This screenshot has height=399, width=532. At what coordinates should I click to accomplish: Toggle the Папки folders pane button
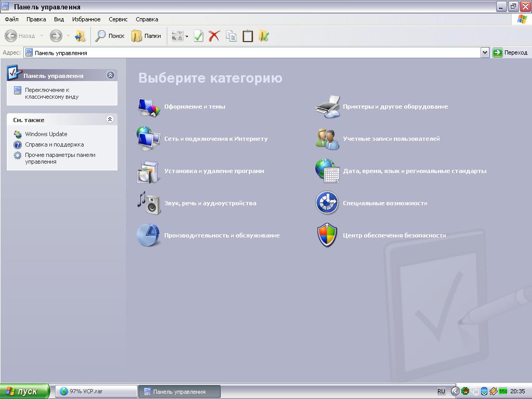click(146, 36)
